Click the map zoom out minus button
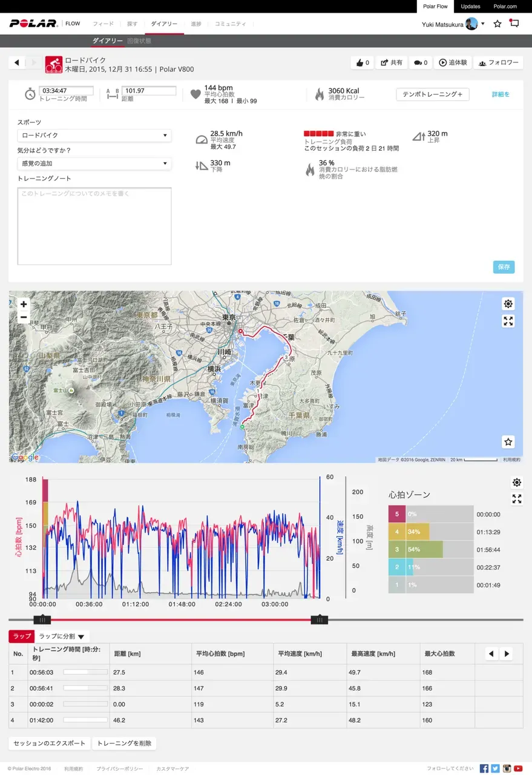Viewport: 532px width, 775px height. click(x=24, y=317)
